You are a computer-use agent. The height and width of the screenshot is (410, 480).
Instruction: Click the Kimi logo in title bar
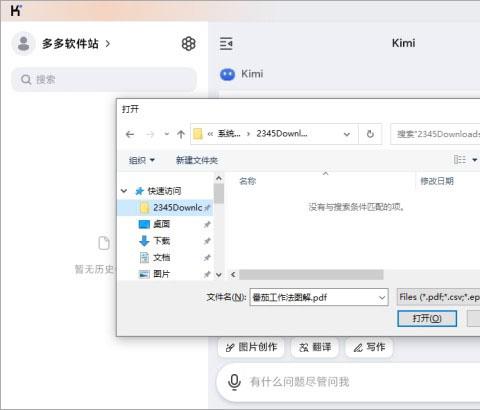(16, 10)
